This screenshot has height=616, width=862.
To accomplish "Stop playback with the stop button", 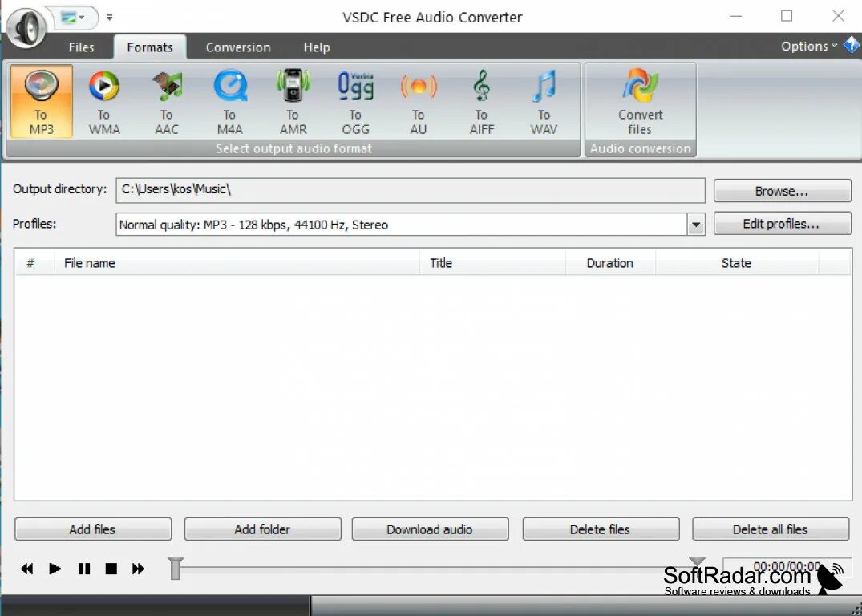I will pyautogui.click(x=111, y=569).
